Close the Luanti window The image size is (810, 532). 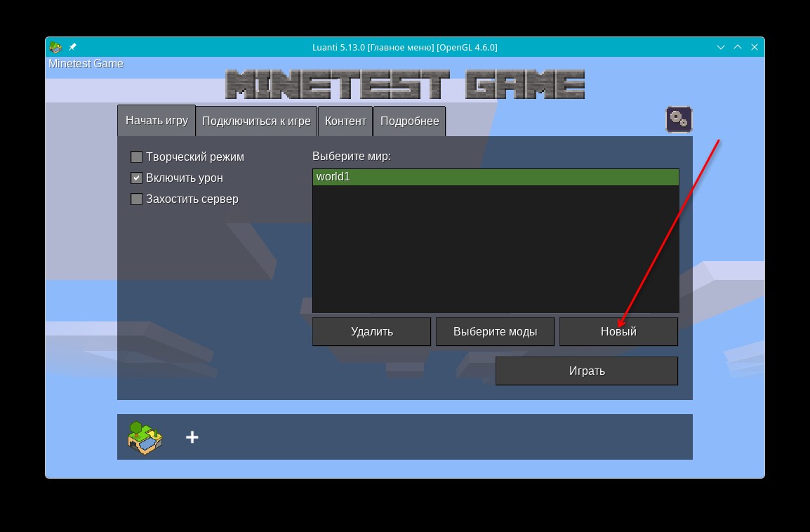[x=755, y=47]
